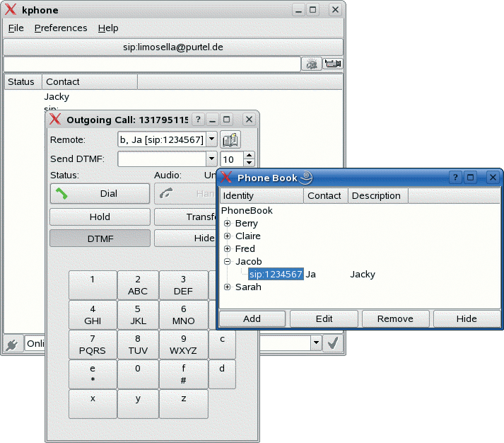Click Remove in Phone Book
Image resolution: width=504 pixels, height=443 pixels.
(395, 319)
